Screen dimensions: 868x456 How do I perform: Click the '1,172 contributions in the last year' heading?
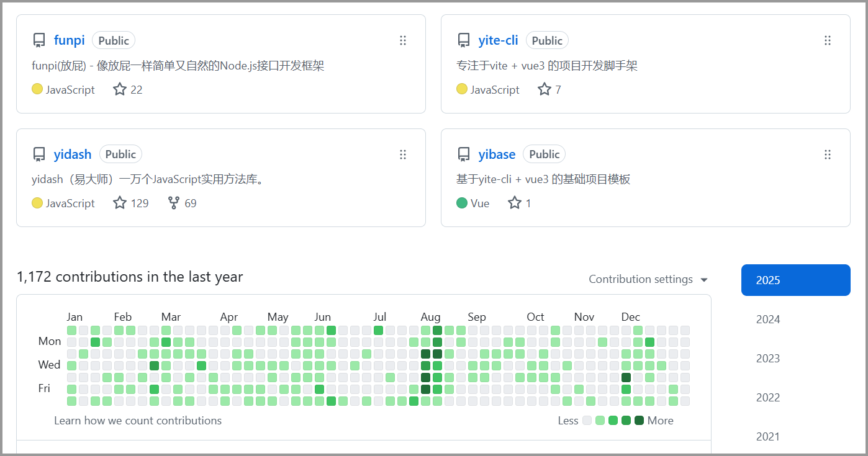(x=130, y=277)
